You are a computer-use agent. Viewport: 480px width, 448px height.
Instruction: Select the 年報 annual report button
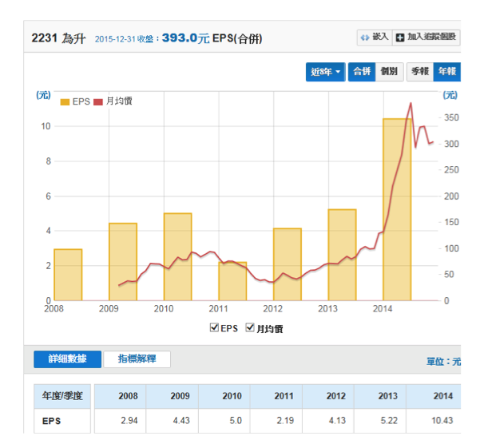(446, 72)
